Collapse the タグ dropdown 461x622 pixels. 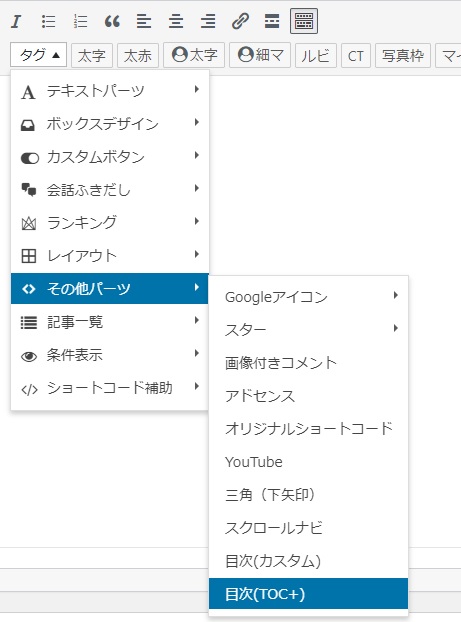(x=38, y=55)
